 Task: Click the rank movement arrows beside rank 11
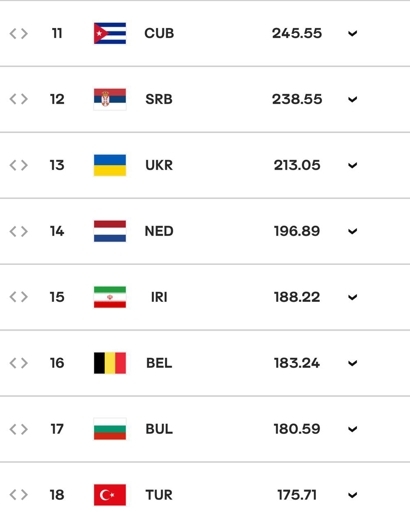tap(18, 34)
